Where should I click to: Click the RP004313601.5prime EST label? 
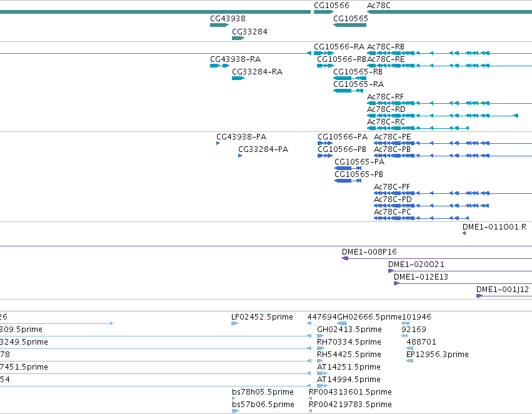350,392
